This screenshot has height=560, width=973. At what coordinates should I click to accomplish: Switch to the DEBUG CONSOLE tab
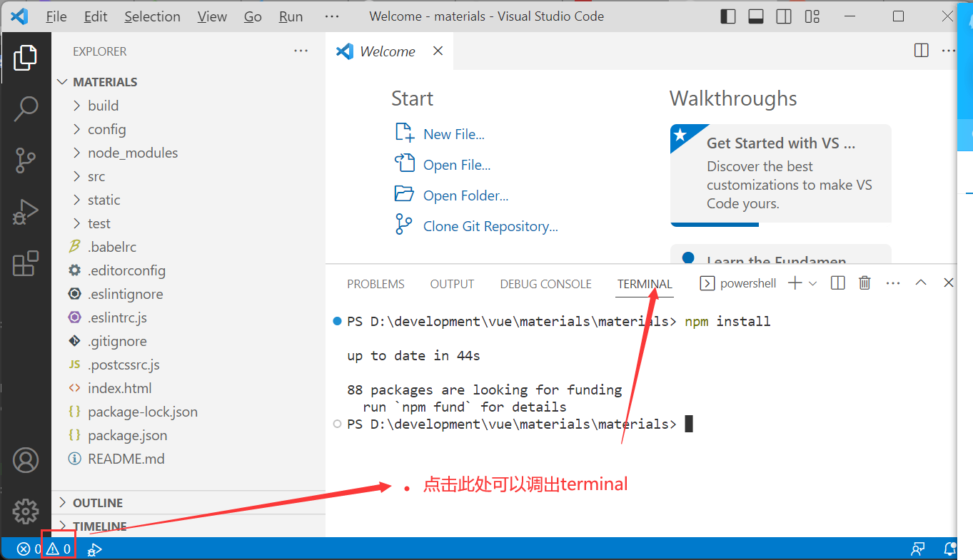(x=545, y=284)
